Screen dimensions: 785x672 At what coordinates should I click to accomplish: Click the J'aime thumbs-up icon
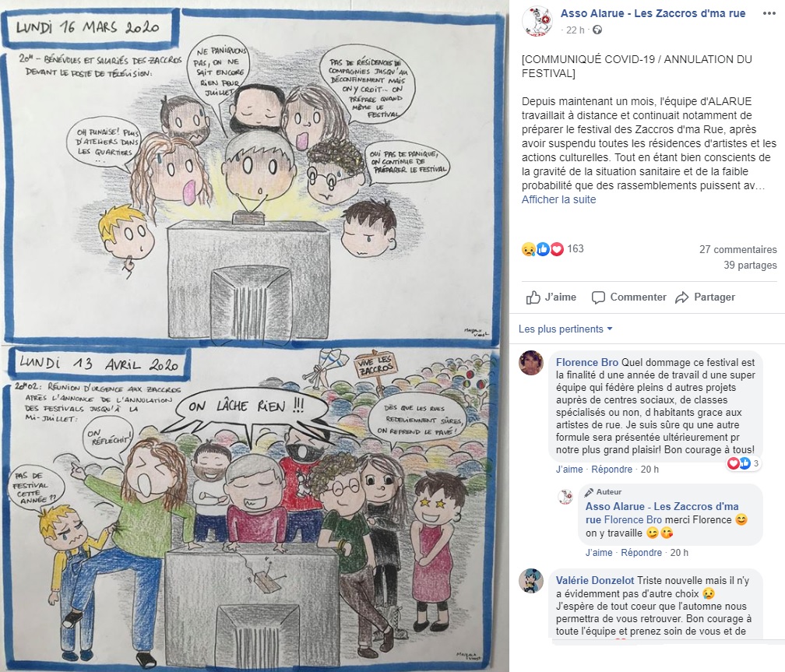click(533, 297)
